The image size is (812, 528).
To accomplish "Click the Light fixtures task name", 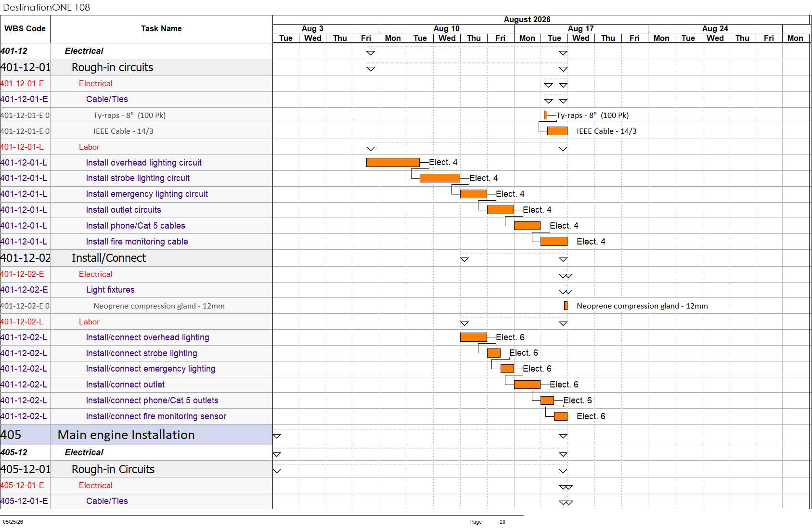I will point(110,290).
